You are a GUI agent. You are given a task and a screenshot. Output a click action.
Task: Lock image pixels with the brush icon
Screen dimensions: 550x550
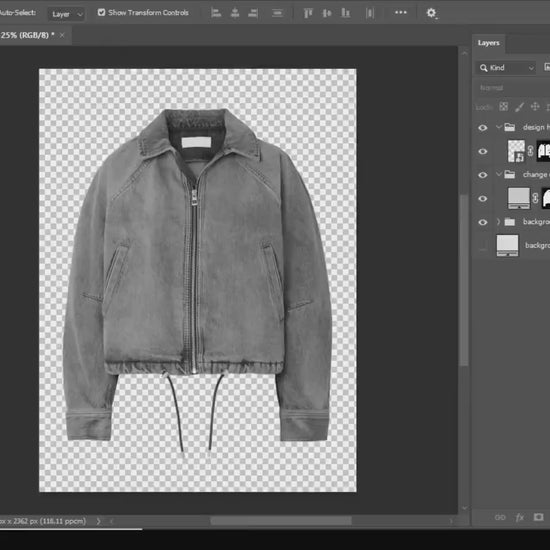(x=519, y=106)
